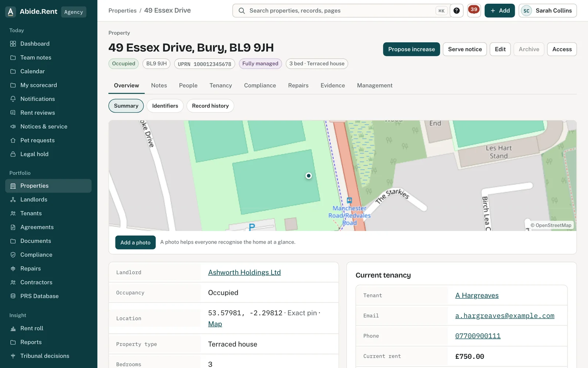
Task: Click the Map link in Location row
Action: click(215, 324)
